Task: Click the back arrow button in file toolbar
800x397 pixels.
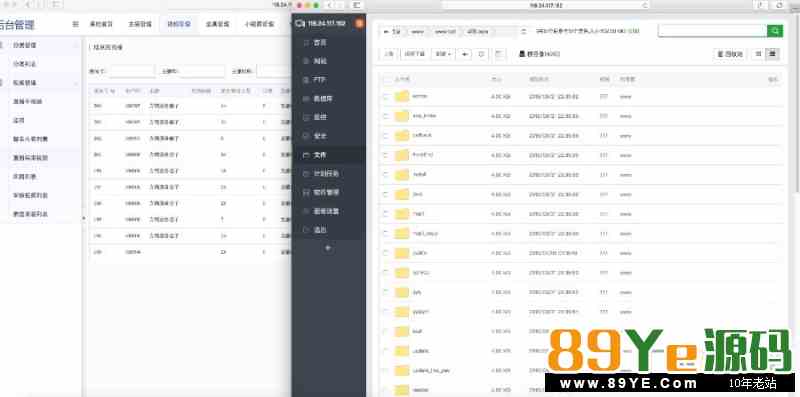Action: click(x=465, y=54)
